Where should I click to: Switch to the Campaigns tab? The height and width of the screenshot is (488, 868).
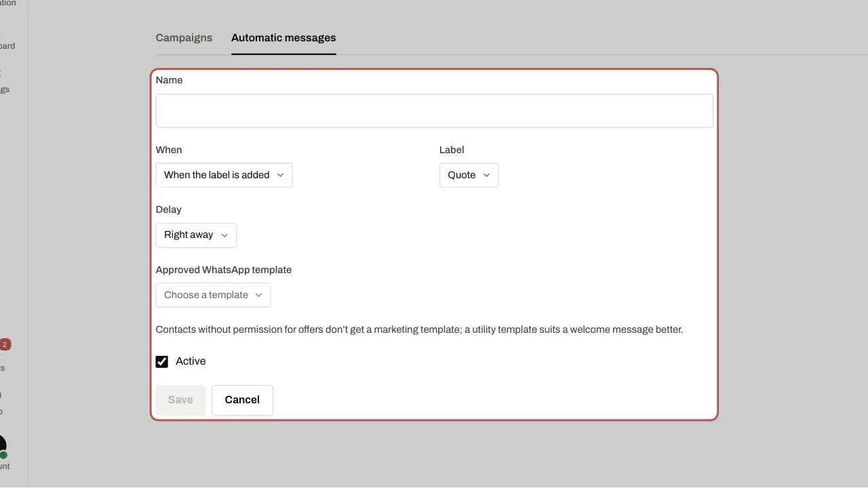tap(184, 38)
